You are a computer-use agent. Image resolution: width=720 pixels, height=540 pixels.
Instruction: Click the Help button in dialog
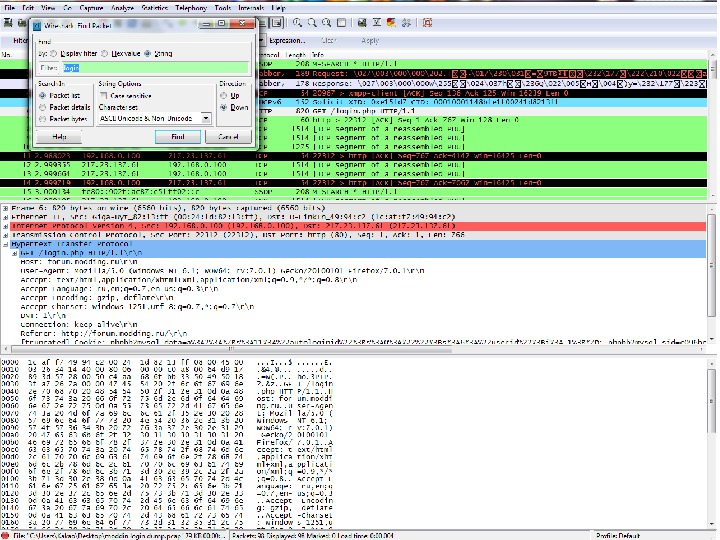click(59, 136)
